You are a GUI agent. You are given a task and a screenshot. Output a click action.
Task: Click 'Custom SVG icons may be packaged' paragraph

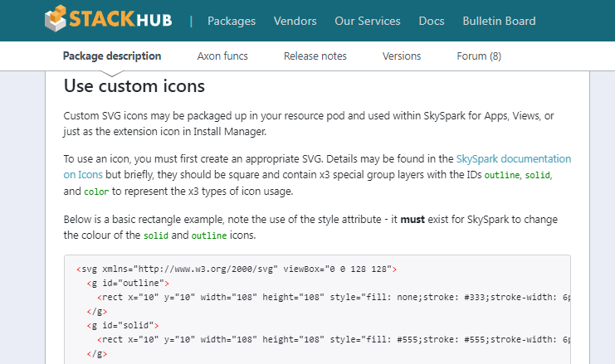[x=309, y=124]
